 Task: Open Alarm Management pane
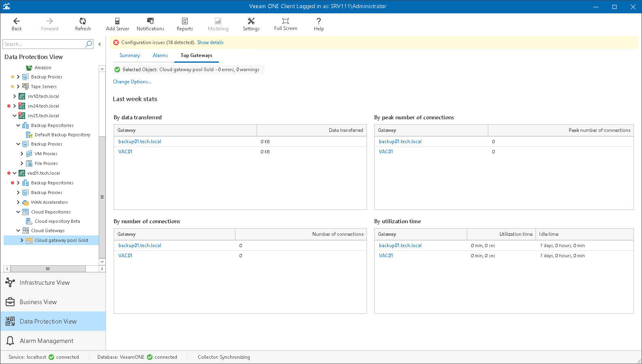click(53, 341)
